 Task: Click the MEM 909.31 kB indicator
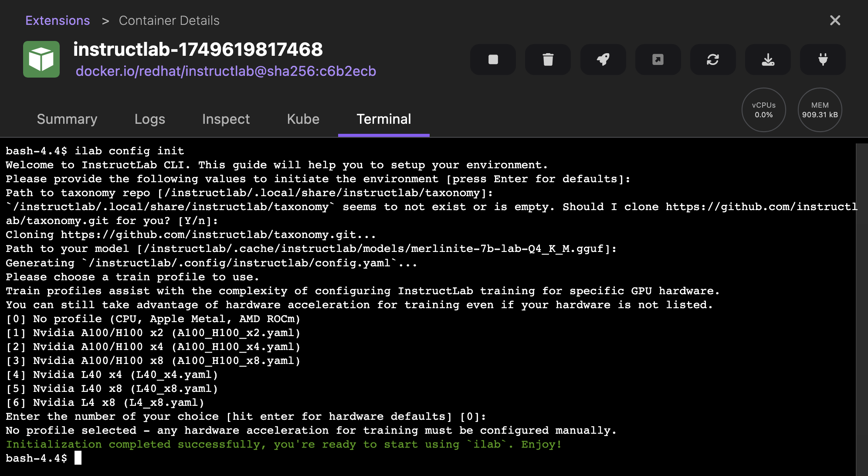coord(820,110)
